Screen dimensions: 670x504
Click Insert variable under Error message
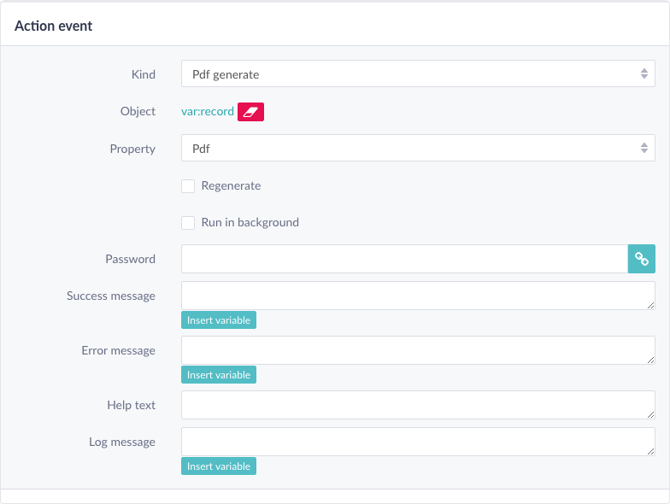point(218,375)
